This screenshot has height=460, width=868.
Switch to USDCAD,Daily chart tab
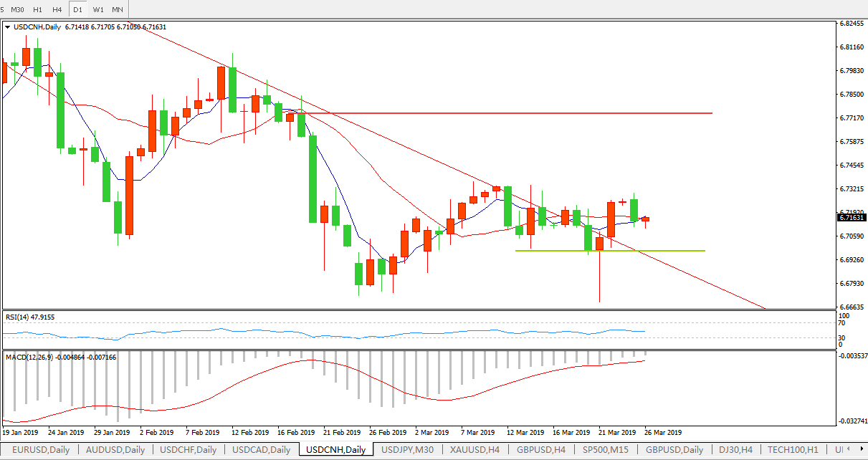(262, 450)
